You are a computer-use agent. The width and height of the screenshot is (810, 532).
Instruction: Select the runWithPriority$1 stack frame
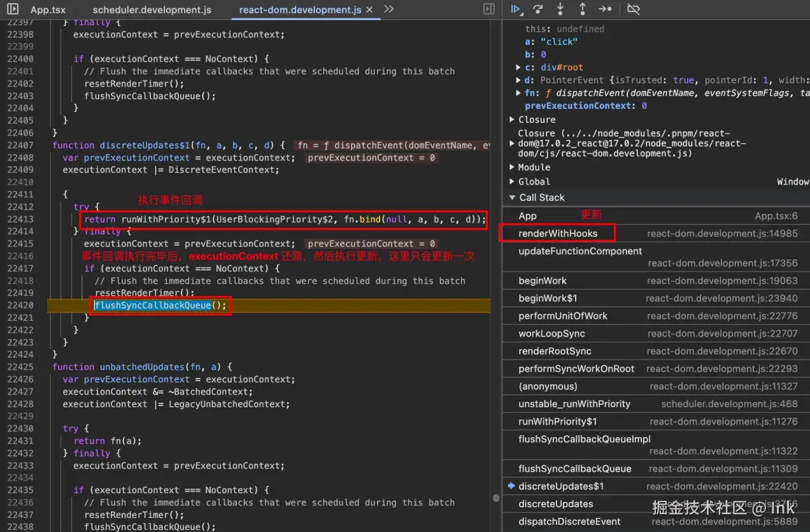point(656,421)
